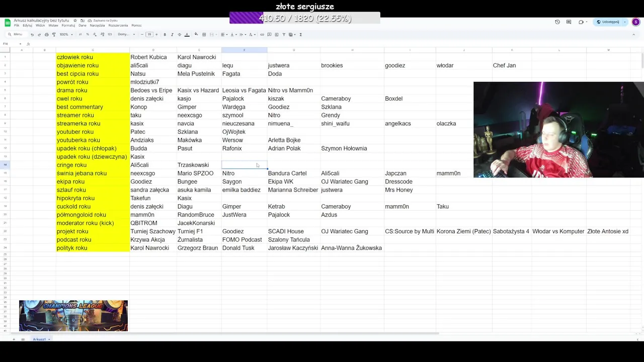Add a new sheet

pos(14,339)
